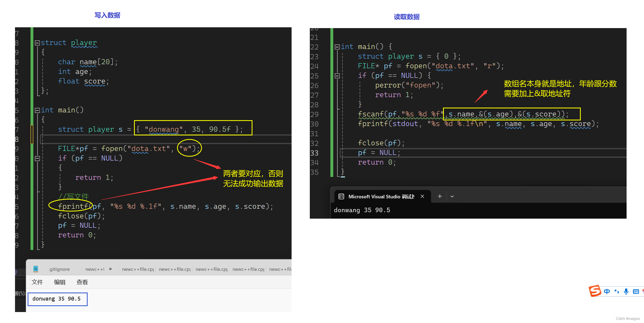Click the console output 'donwang 35 90.5'
This screenshot has width=644, height=323.
tap(362, 210)
